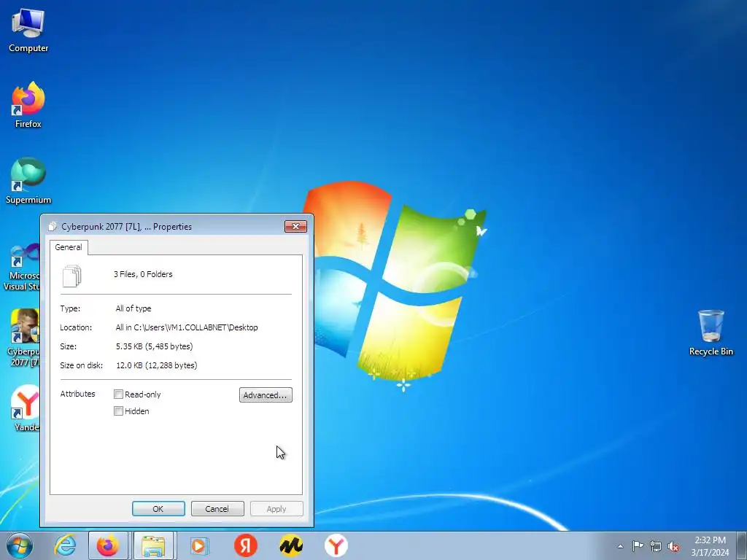Screen dimensions: 747x560
Task: Launch Internet Explorer from taskbar
Action: [x=65, y=545]
